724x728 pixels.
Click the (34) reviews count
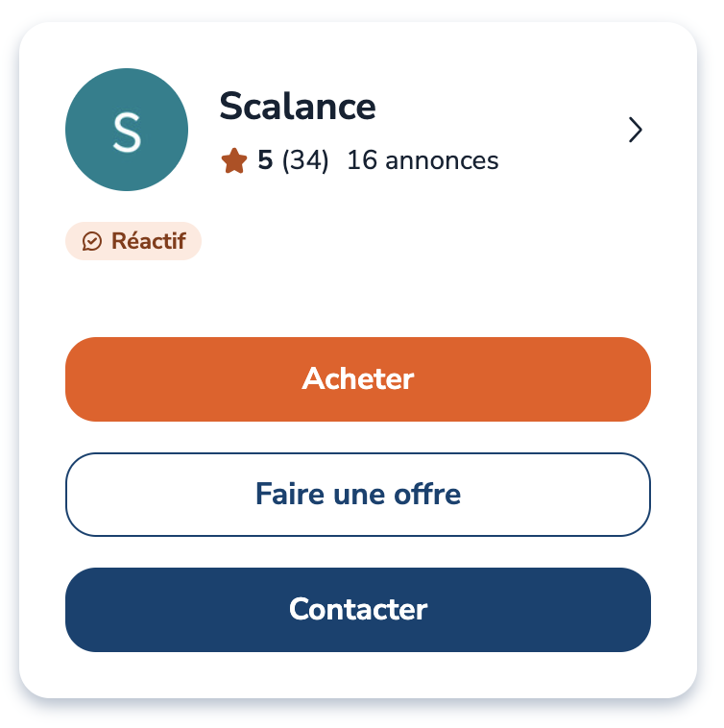pos(305,160)
